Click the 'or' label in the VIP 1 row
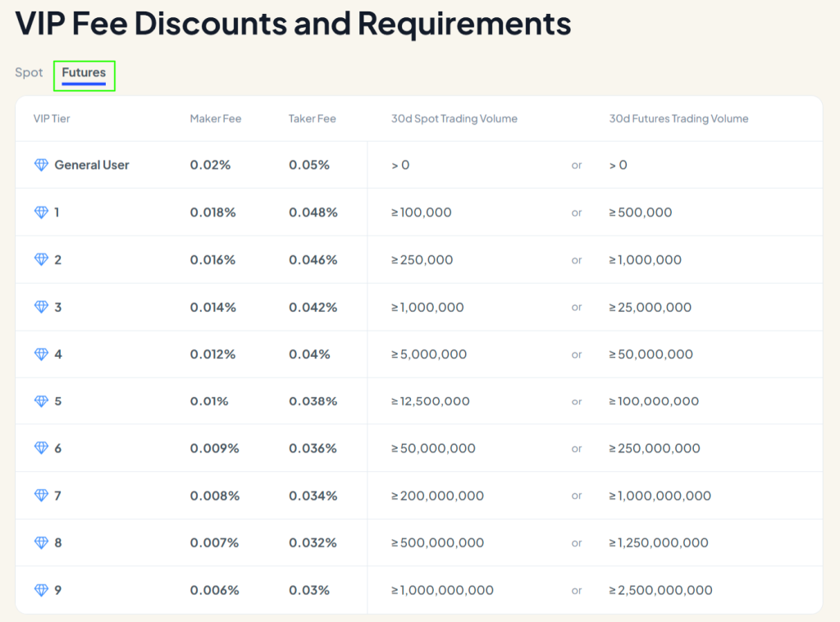 577,212
